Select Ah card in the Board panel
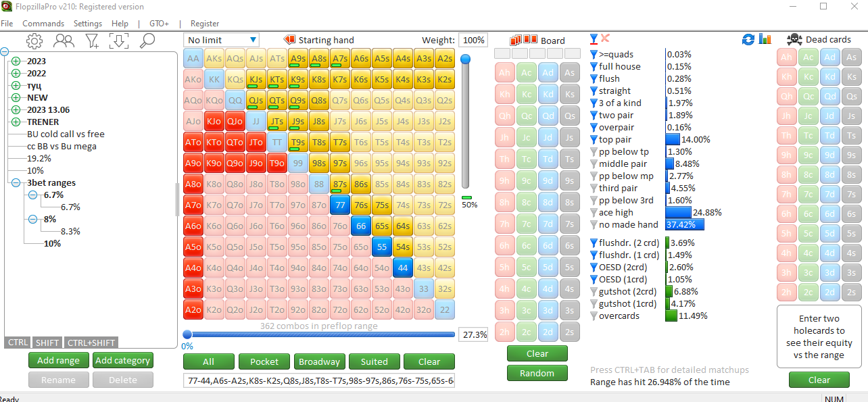 504,73
